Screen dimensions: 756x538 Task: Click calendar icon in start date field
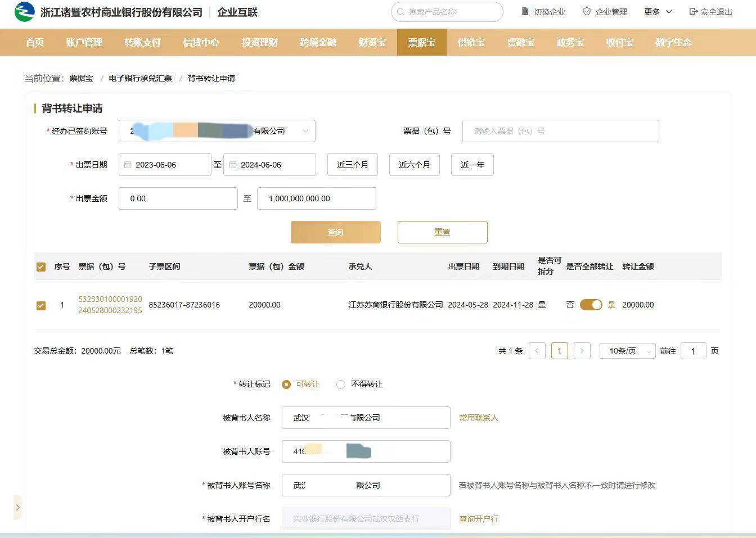point(128,165)
